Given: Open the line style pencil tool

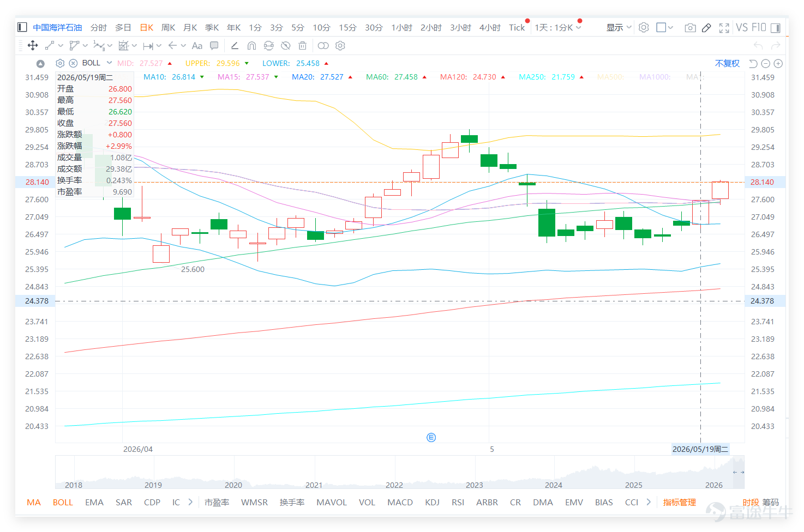Looking at the screenshot, I should pyautogui.click(x=235, y=46).
